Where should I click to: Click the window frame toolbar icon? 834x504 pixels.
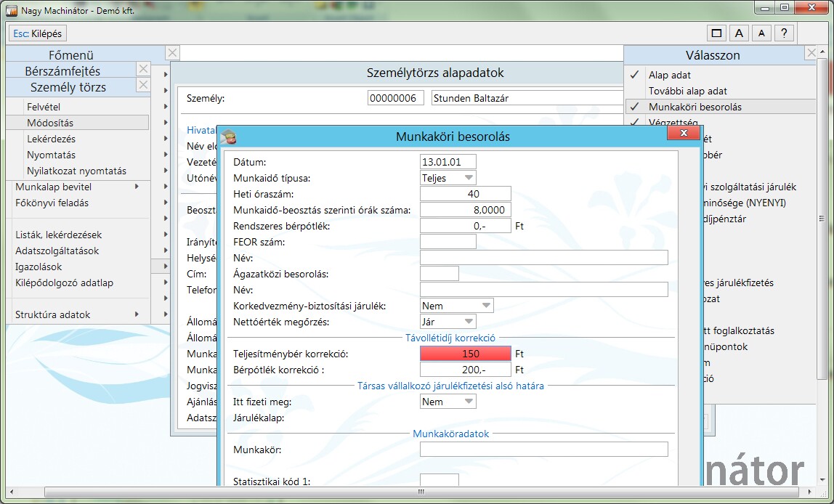tap(717, 33)
